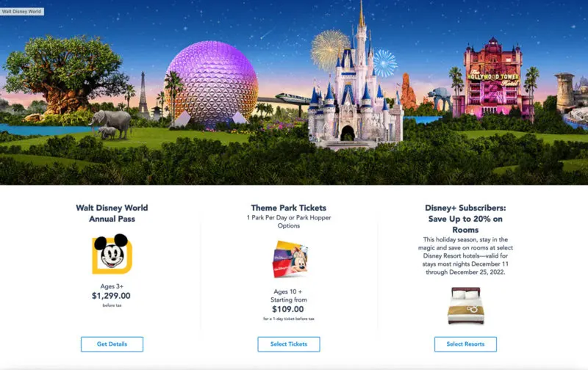Click the elephants on the grass
This screenshot has height=370, width=588.
point(111,124)
